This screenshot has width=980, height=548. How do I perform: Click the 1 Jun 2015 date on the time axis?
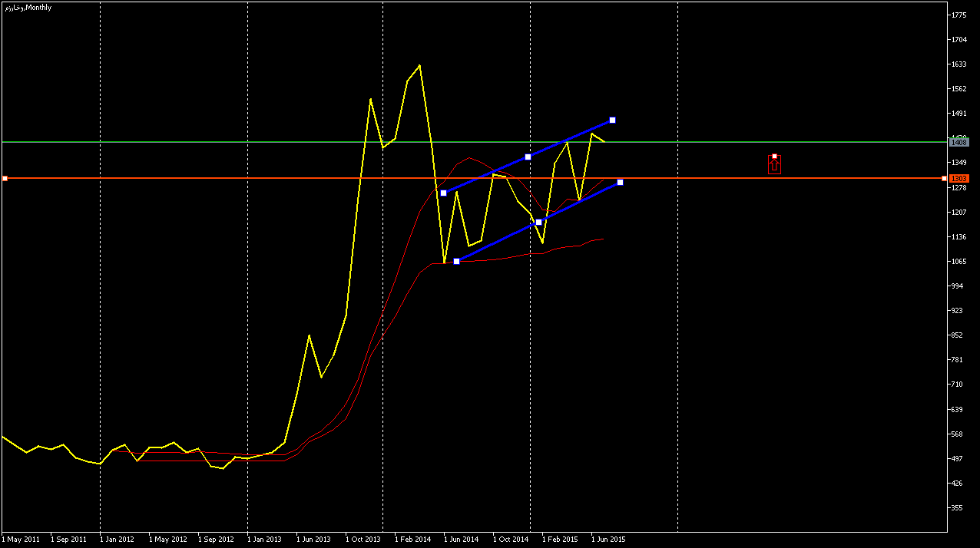pyautogui.click(x=608, y=540)
